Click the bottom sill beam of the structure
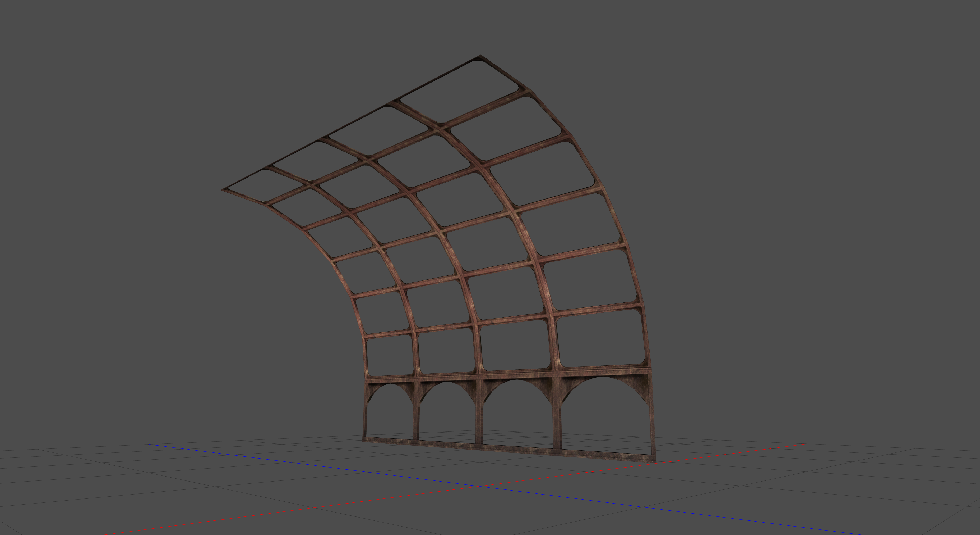Screen dimensions: 980x535 [x=510, y=450]
